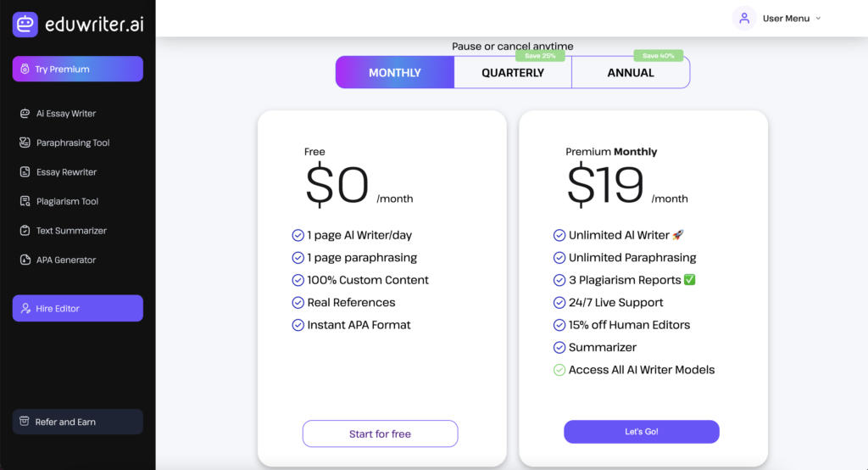
Task: Open the Text Summarizer page
Action: click(71, 231)
